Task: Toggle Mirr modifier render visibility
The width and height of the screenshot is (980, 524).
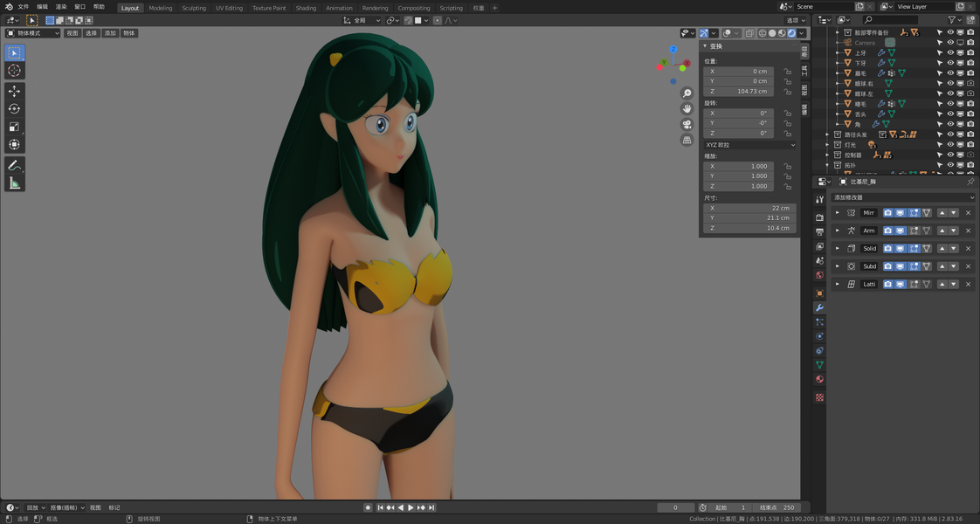Action: 887,213
